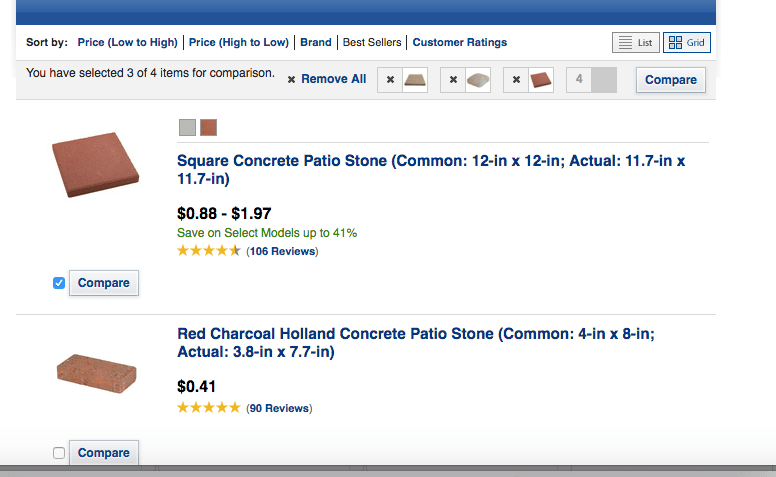Sort by Price High to Low
Screen dimensions: 776x477
tap(239, 43)
